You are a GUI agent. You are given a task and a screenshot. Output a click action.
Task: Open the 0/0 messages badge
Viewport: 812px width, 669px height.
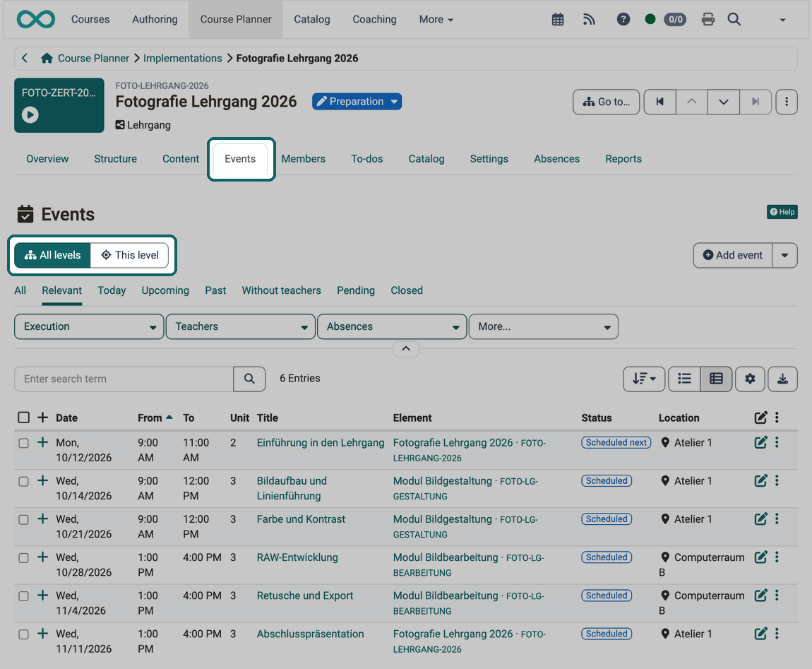coord(675,20)
